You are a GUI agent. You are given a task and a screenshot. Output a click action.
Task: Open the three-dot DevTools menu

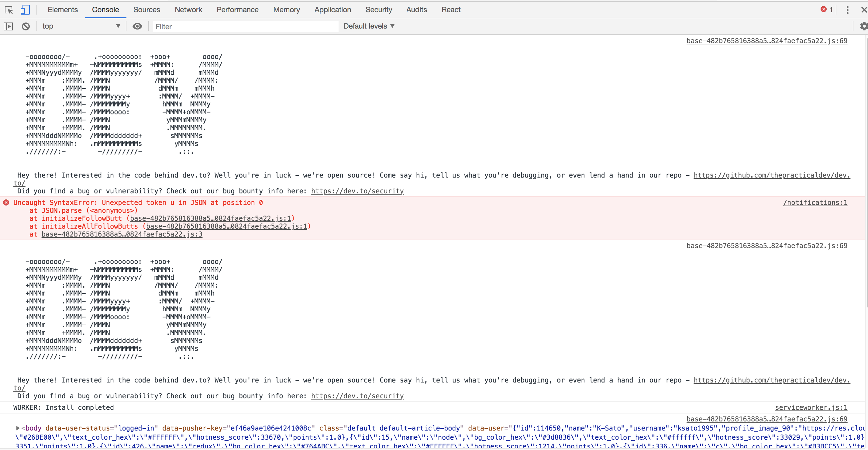(x=847, y=10)
